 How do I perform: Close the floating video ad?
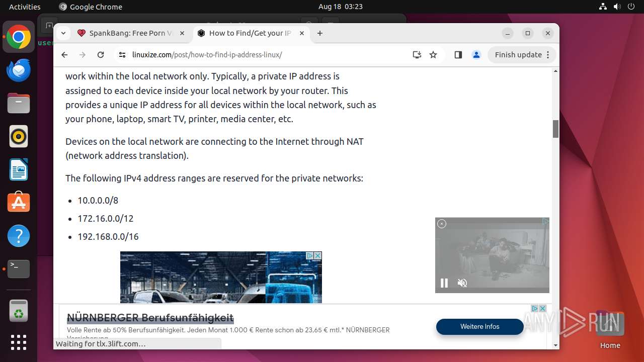coord(442,224)
